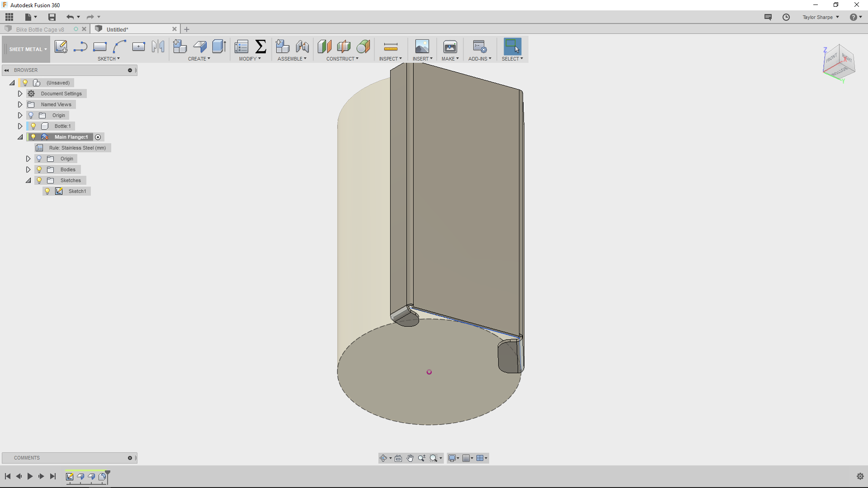Image resolution: width=868 pixels, height=488 pixels.
Task: Toggle visibility bulb of Sketches folder
Action: pyautogui.click(x=39, y=180)
